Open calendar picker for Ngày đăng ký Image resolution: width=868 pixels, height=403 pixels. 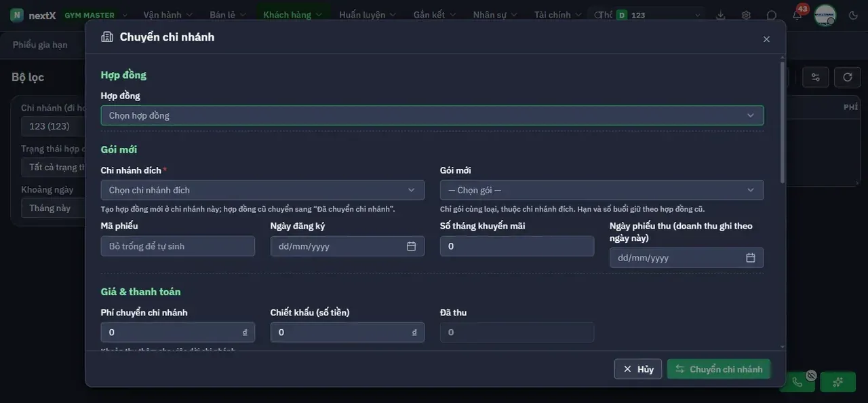coord(411,246)
